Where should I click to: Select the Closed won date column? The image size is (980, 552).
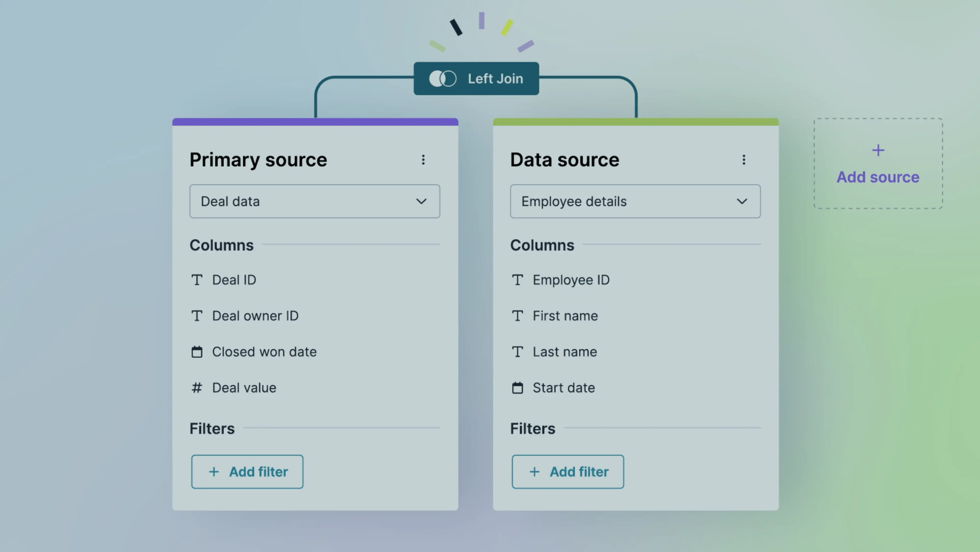point(264,352)
